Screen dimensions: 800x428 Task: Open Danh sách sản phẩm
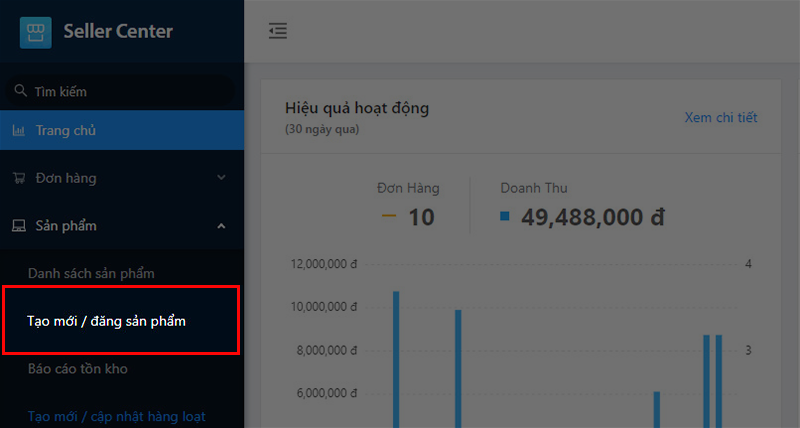91,273
